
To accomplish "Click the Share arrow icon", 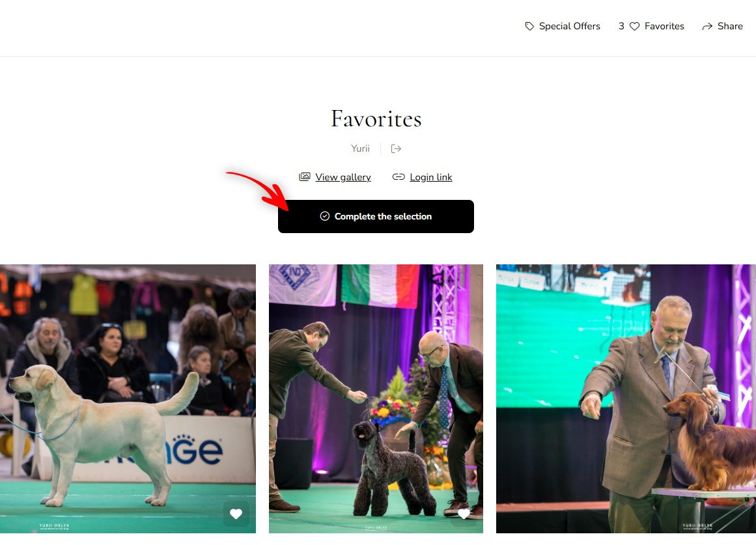I will (707, 27).
